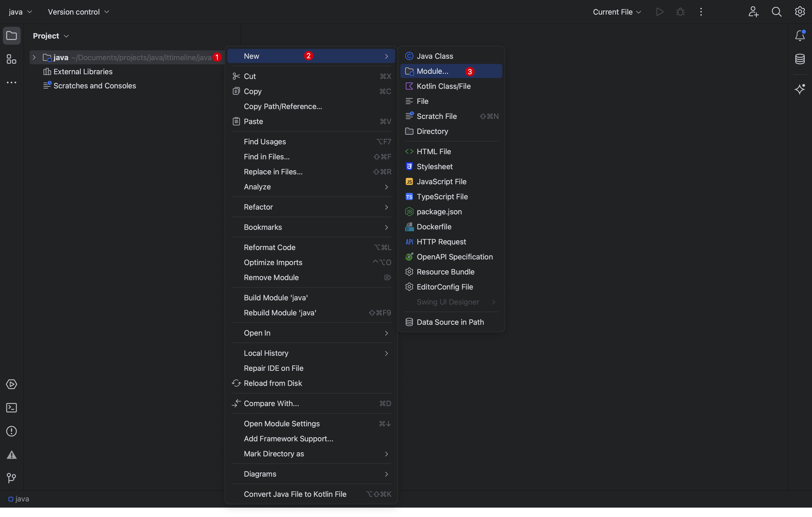Expand the Bookmarks submenu

pyautogui.click(x=311, y=227)
